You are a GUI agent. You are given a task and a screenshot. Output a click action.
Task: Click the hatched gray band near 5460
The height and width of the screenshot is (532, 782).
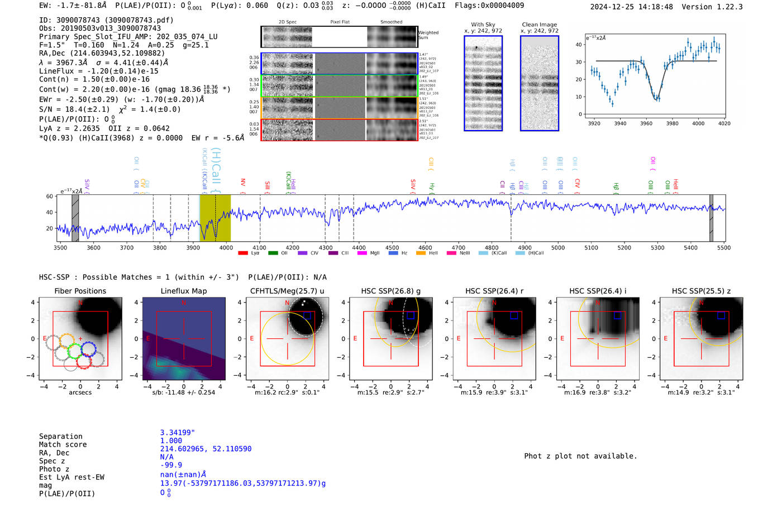(x=711, y=218)
